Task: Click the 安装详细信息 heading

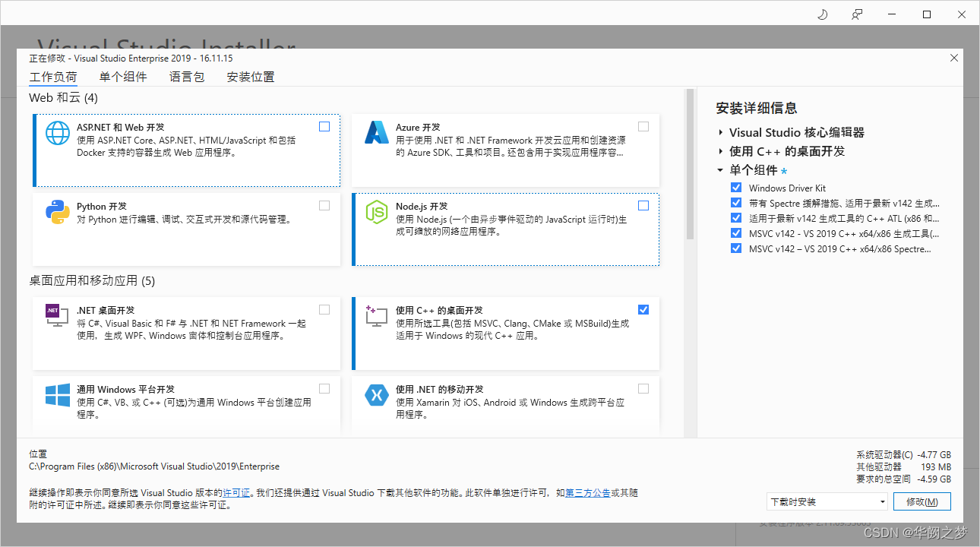Action: pos(757,108)
